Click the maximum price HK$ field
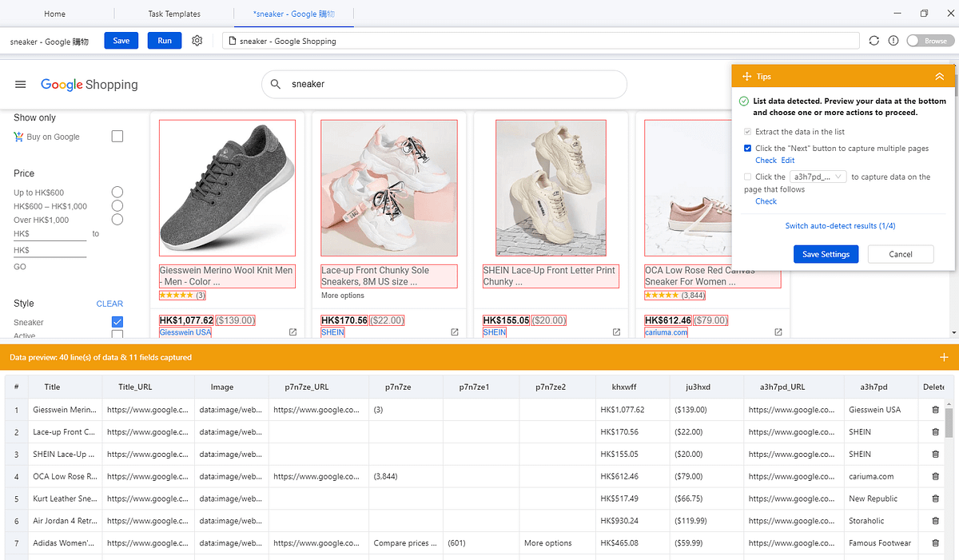The image size is (959, 560). pyautogui.click(x=50, y=251)
